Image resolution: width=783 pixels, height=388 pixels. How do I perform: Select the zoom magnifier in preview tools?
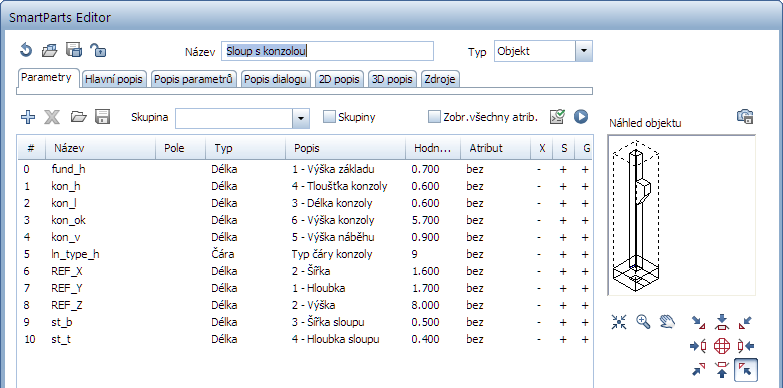[x=644, y=322]
